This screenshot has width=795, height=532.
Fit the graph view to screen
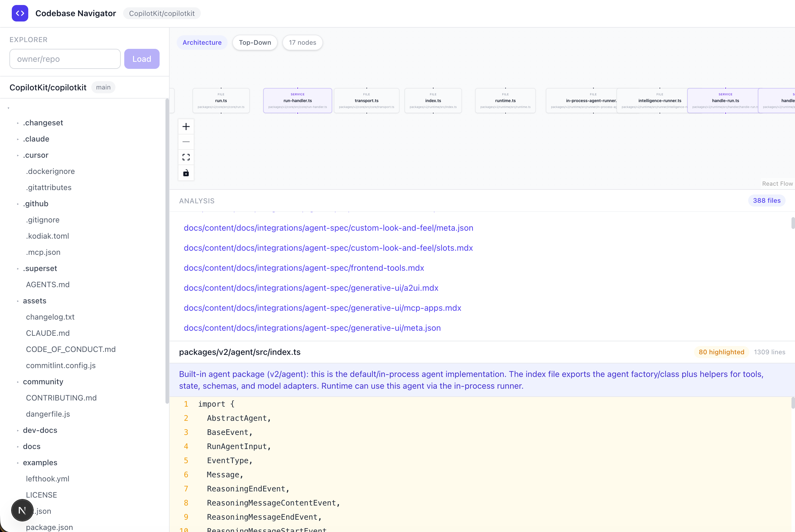pos(186,157)
